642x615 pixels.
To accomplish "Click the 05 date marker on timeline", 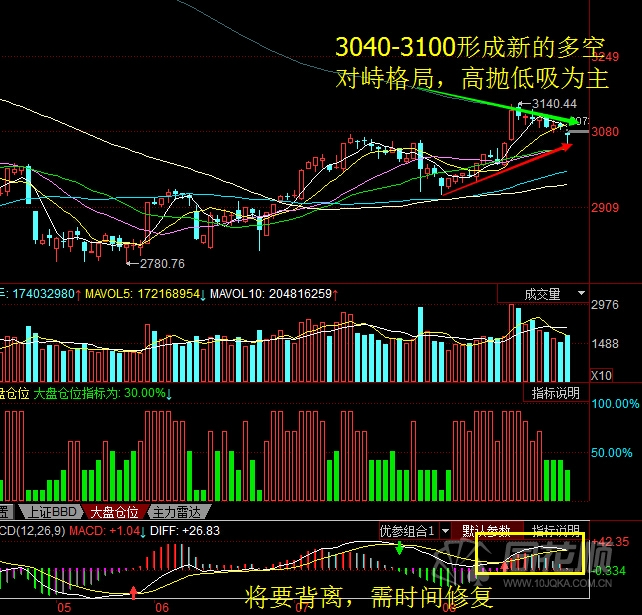I will pyautogui.click(x=65, y=606).
